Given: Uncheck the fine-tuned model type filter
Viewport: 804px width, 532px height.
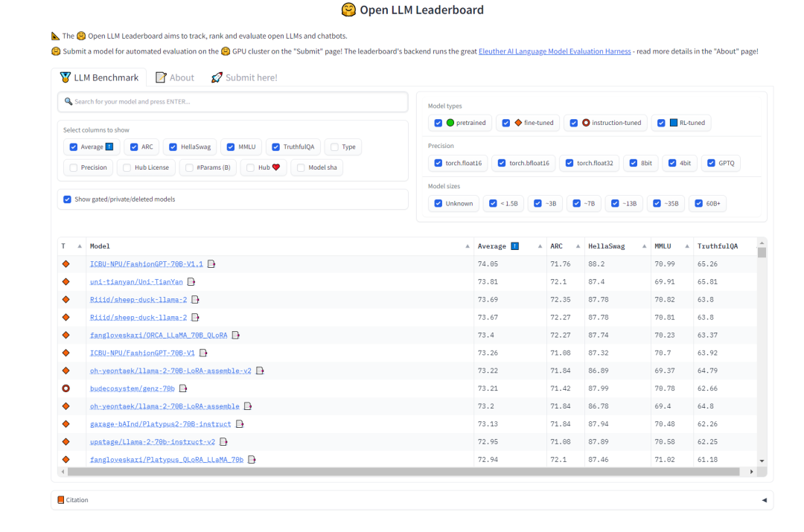Looking at the screenshot, I should (x=505, y=123).
